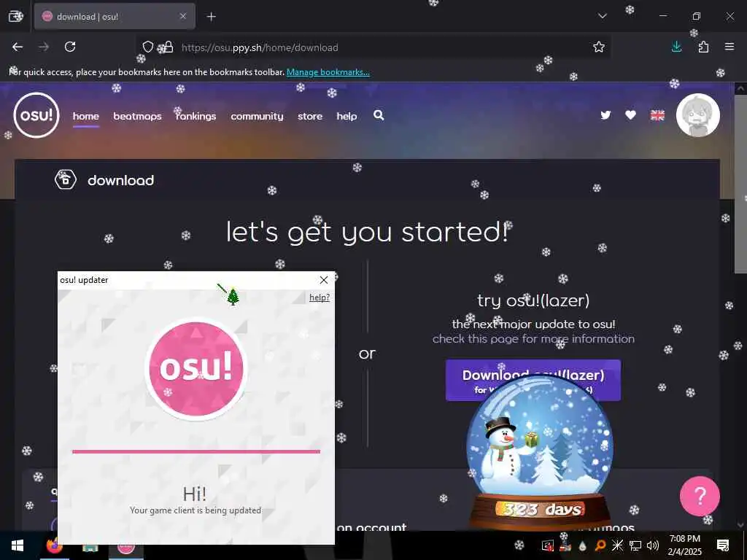747x560 pixels.
Task: Open the network tray icon
Action: click(635, 545)
